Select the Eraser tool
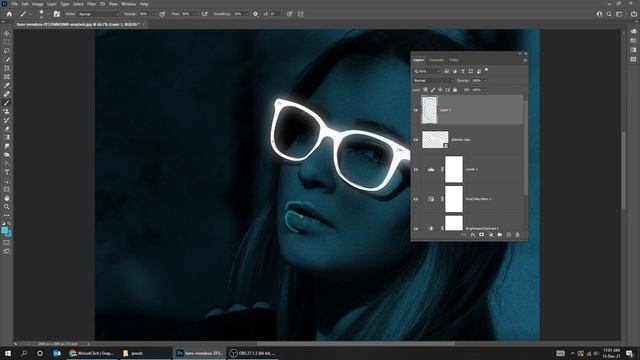The height and width of the screenshot is (360, 640). (7, 129)
